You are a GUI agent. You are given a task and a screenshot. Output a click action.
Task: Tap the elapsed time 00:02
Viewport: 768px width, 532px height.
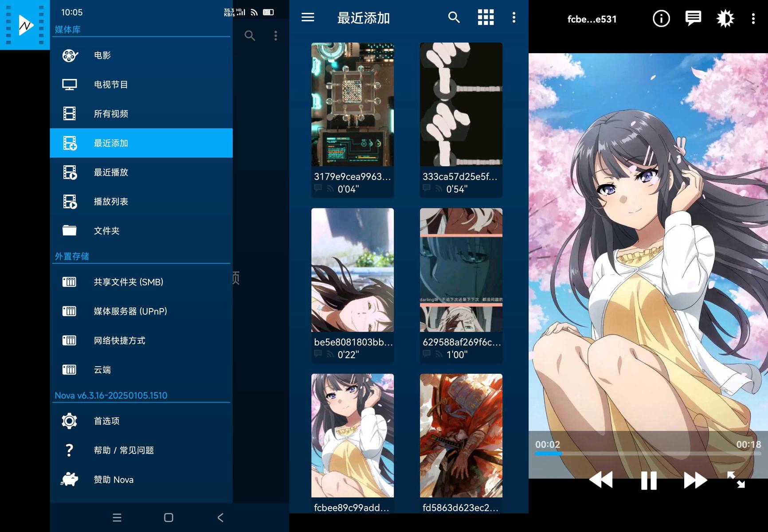tap(548, 444)
